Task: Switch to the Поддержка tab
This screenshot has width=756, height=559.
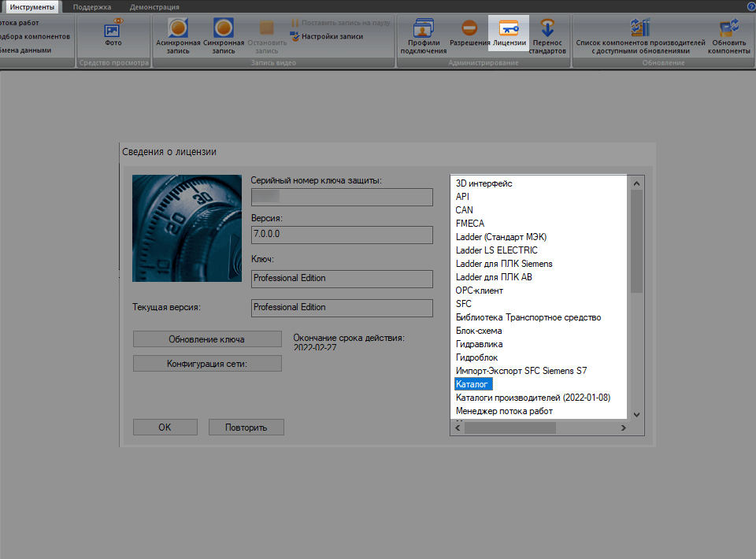Action: pos(92,6)
